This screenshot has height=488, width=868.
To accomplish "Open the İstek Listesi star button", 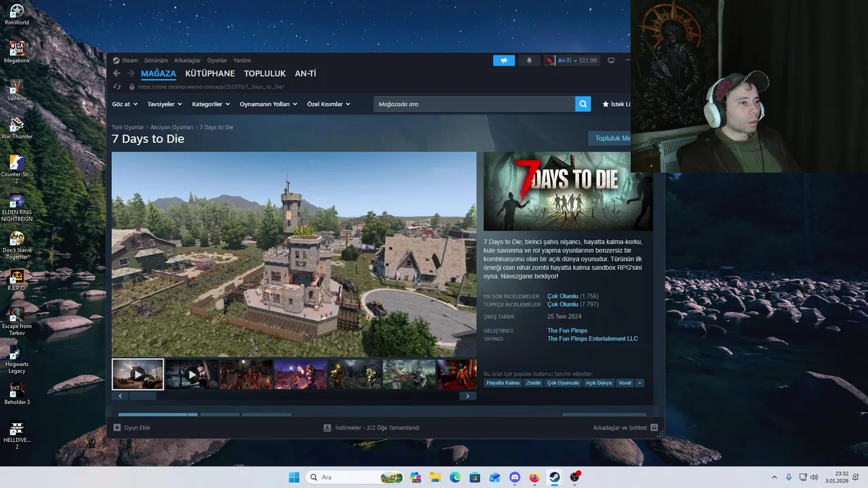I will click(x=616, y=104).
